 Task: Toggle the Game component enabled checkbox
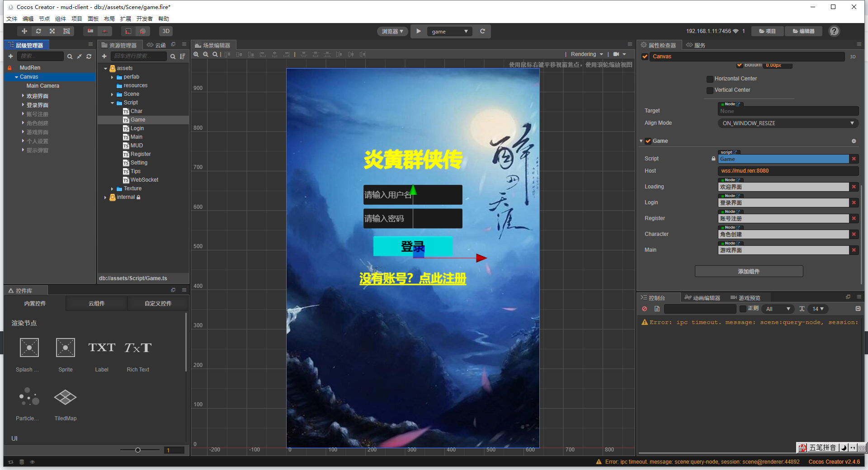648,141
